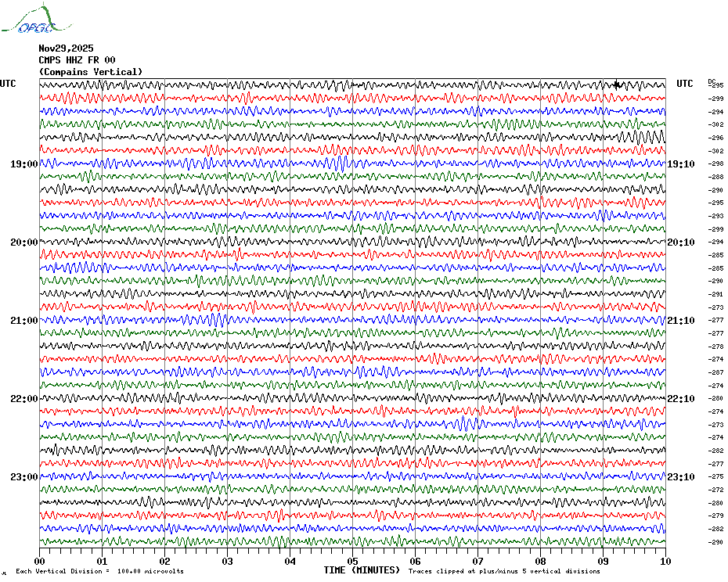Click the DC offset value -278
Image resolution: width=728 pixels, height=582 pixels.
716,347
